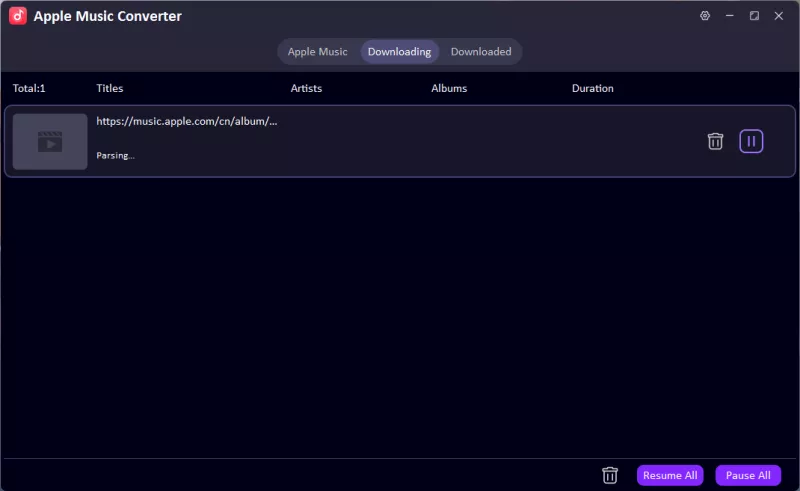Switch to the Apple Music tab
The height and width of the screenshot is (491, 800).
point(317,52)
